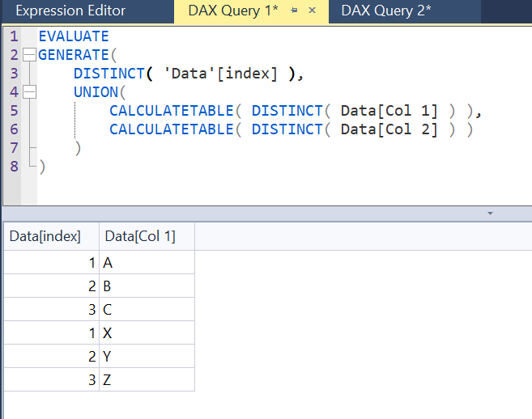Select the DAX Query 1 tab
The width and height of the screenshot is (532, 419).
click(232, 11)
